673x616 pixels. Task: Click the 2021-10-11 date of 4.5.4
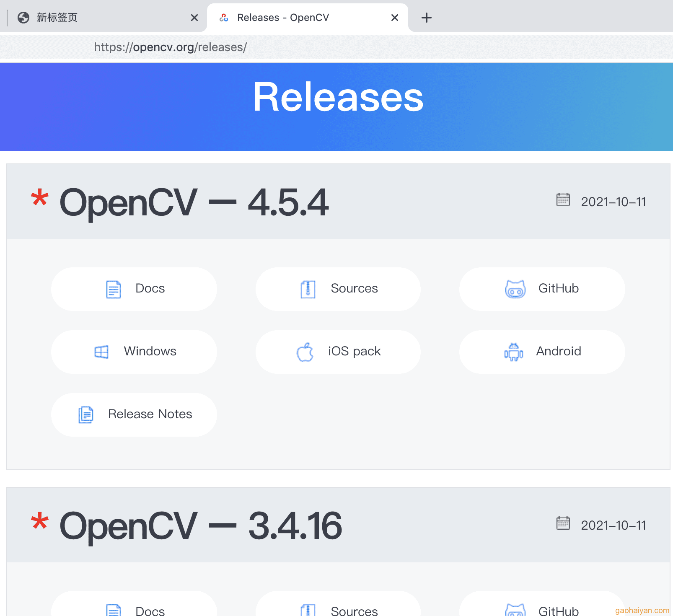click(x=613, y=202)
